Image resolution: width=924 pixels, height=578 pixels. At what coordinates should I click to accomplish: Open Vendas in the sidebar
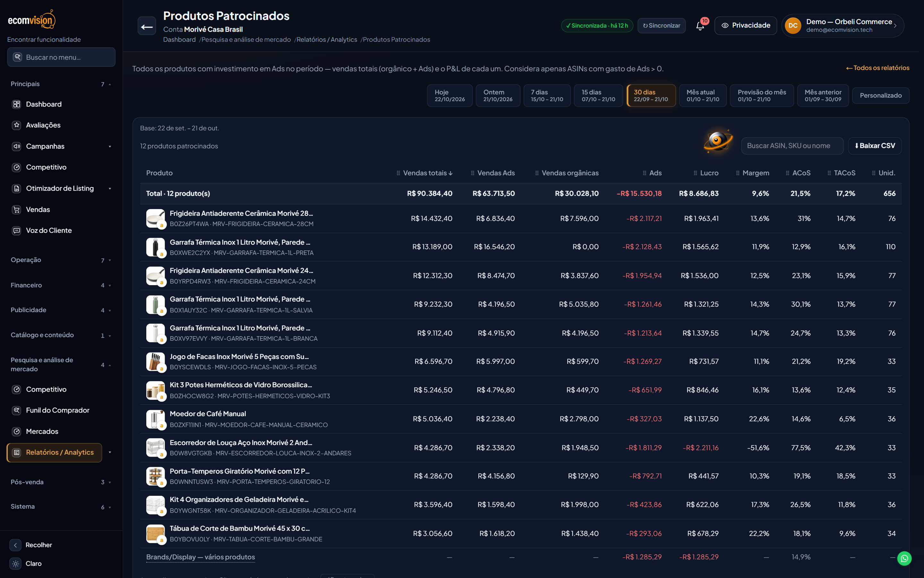coord(38,209)
